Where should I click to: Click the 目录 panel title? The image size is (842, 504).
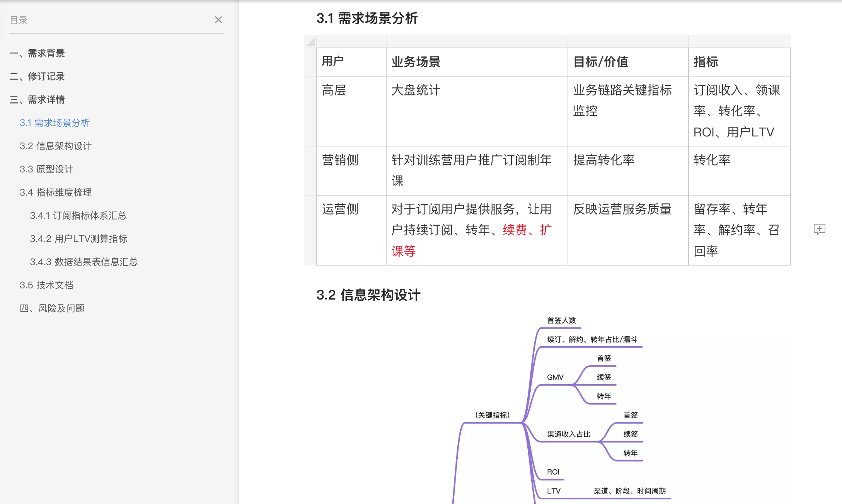tap(19, 20)
